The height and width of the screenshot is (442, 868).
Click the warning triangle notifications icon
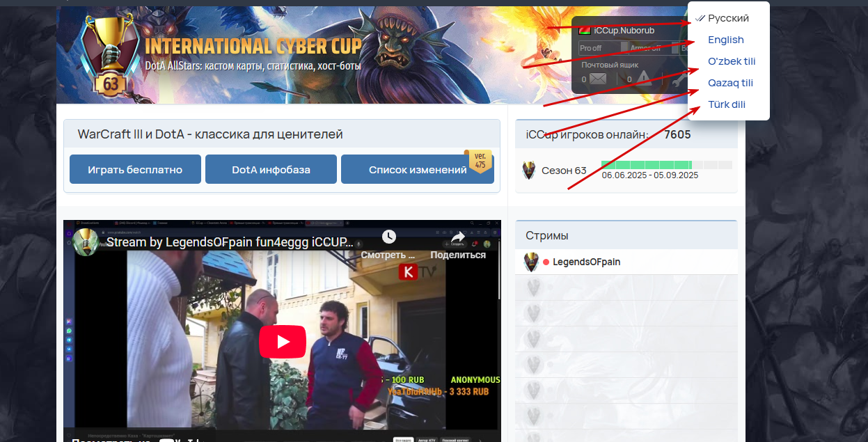[x=643, y=78]
